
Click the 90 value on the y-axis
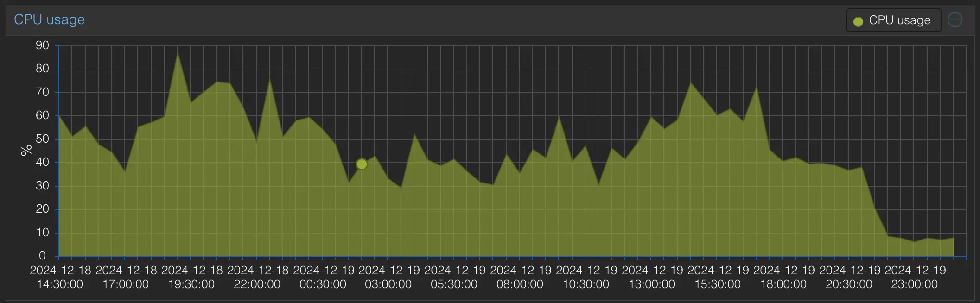click(42, 45)
